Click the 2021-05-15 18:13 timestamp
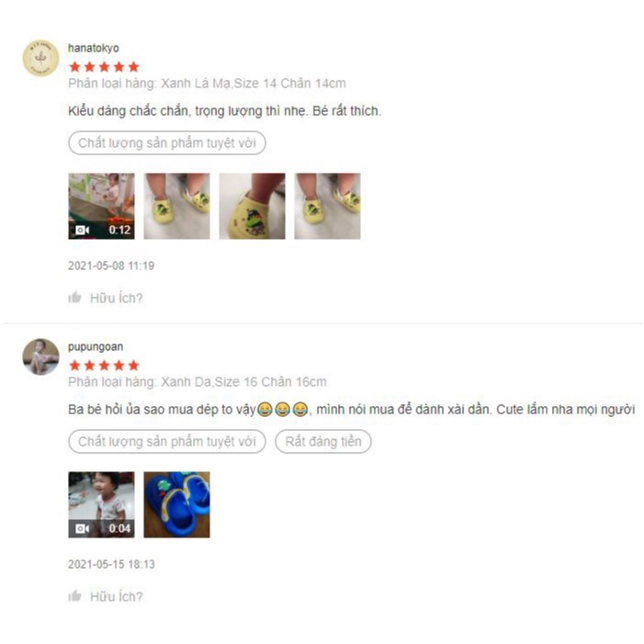This screenshot has width=644, height=644. [111, 564]
